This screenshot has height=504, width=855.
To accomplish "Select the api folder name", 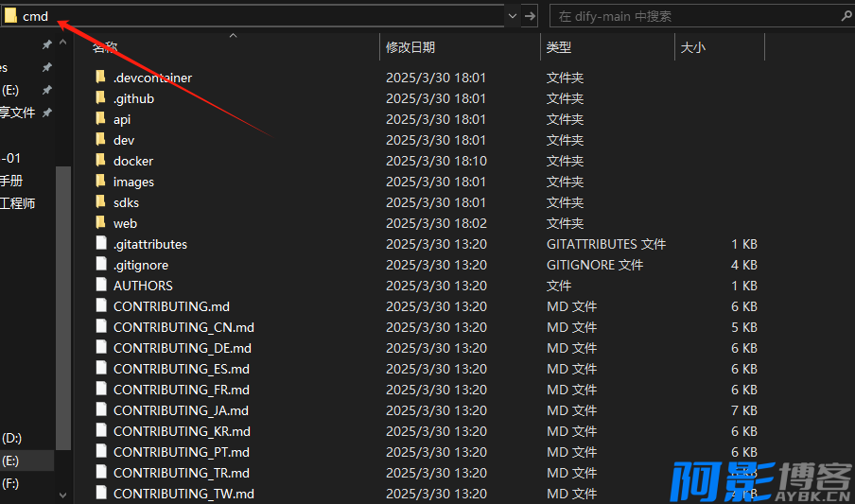I will (x=122, y=119).
